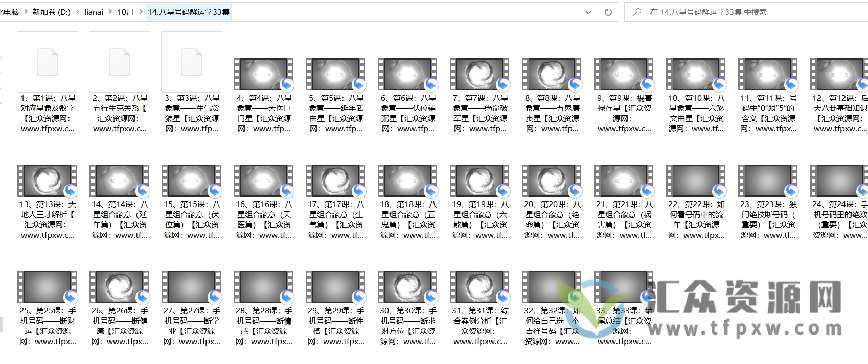
Task: Open the video numbered 13, 天地人三才解析
Action: [x=47, y=181]
